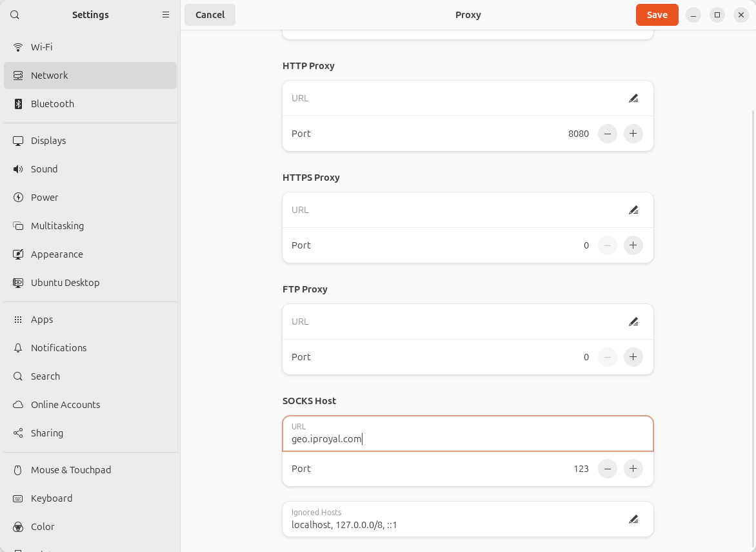
Task: Select Displays in the sidebar
Action: (48, 141)
